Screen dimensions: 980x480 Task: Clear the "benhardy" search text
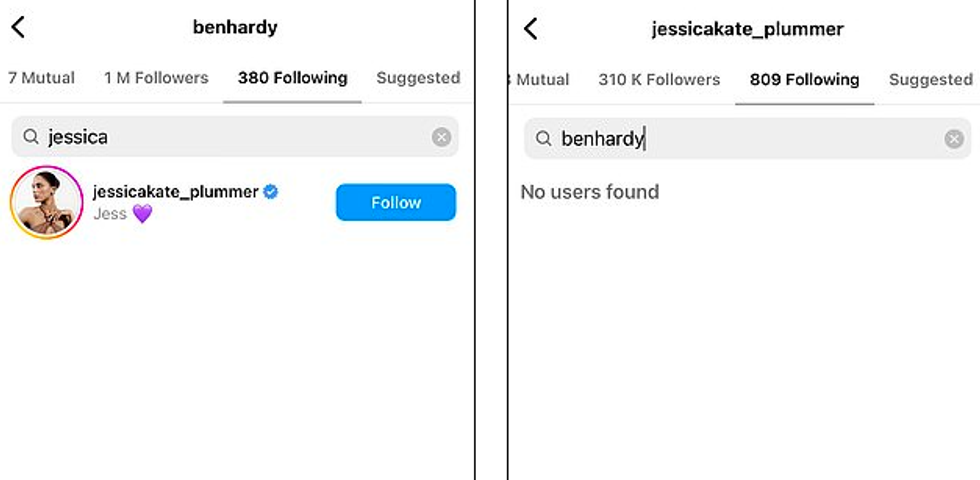coord(954,139)
